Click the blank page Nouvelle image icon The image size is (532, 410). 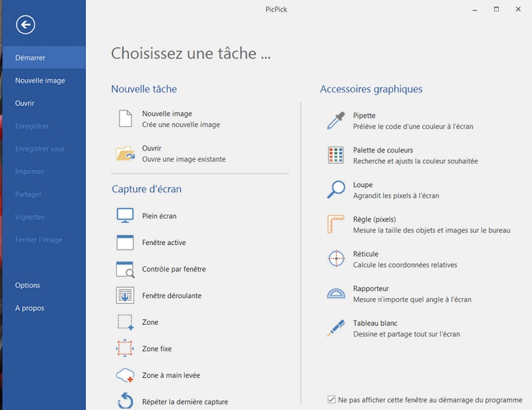click(125, 118)
